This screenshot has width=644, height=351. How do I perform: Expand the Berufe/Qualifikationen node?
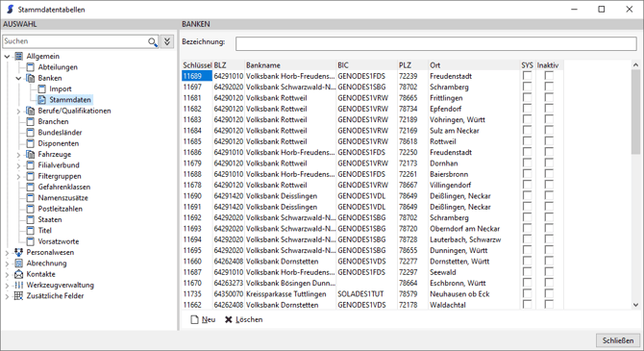[18, 111]
